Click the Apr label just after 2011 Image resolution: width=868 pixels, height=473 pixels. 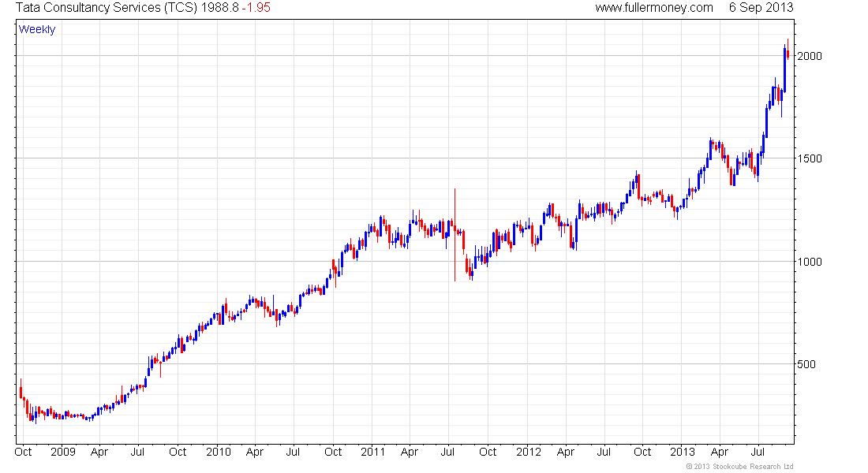409,452
